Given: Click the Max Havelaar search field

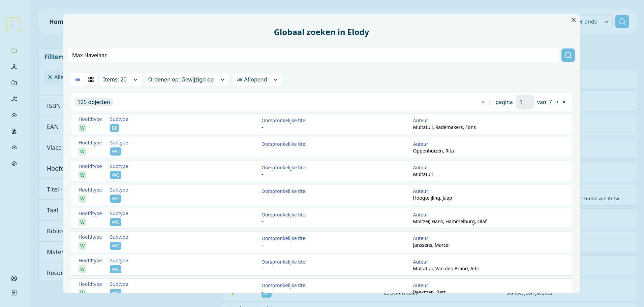Looking at the screenshot, I should tap(313, 55).
